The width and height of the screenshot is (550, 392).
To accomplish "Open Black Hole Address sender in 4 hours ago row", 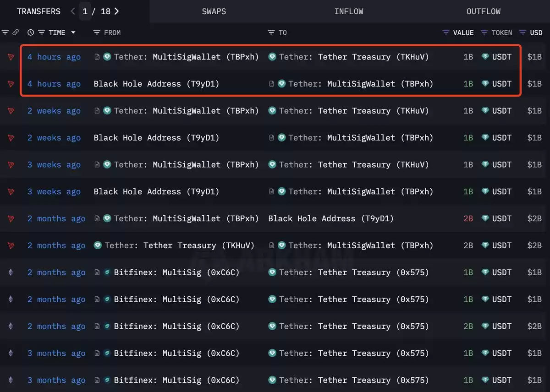I will (x=157, y=84).
